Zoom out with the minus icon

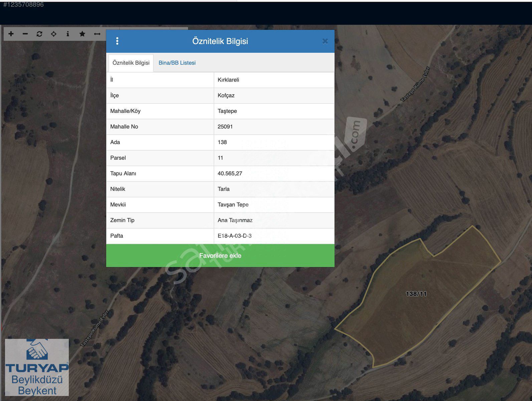[25, 34]
